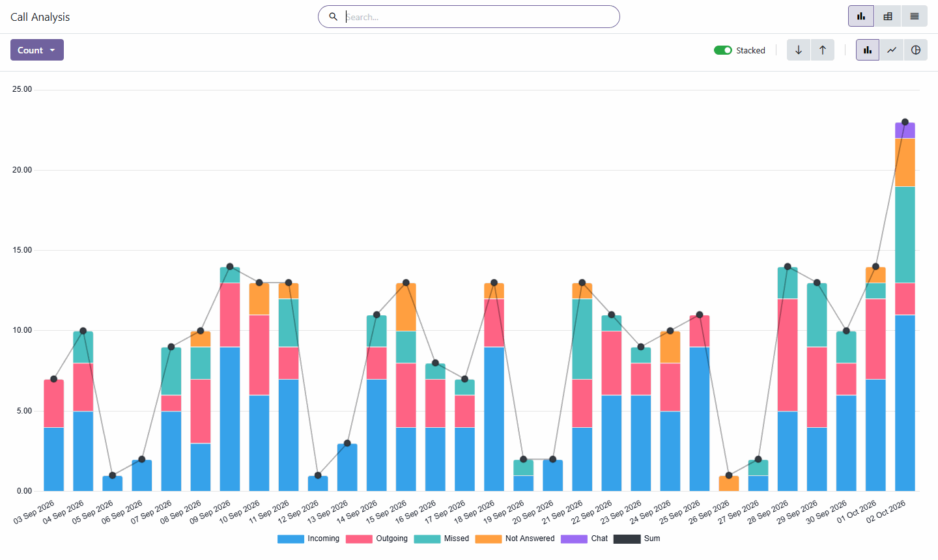Viewport: 938px width, 560px height.
Task: Click the 25 Sep 2026 Incoming bar
Action: coord(700,419)
